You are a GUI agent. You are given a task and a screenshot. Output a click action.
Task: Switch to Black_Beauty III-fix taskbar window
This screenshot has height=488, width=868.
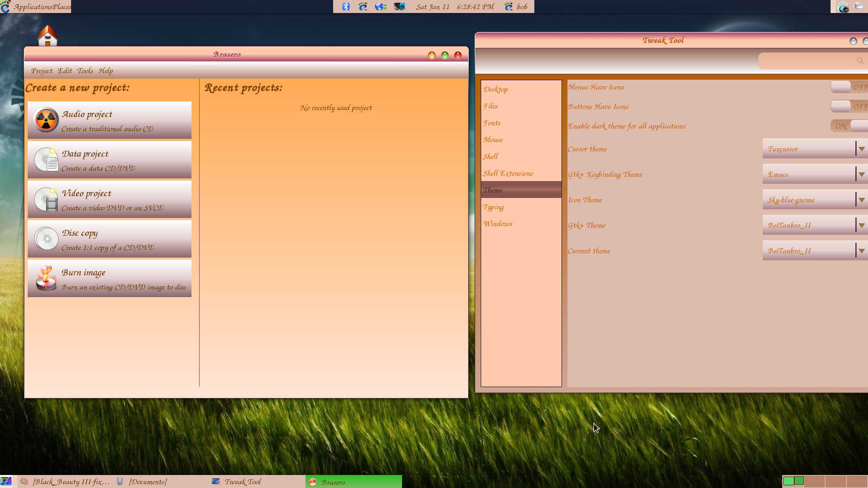pos(65,481)
